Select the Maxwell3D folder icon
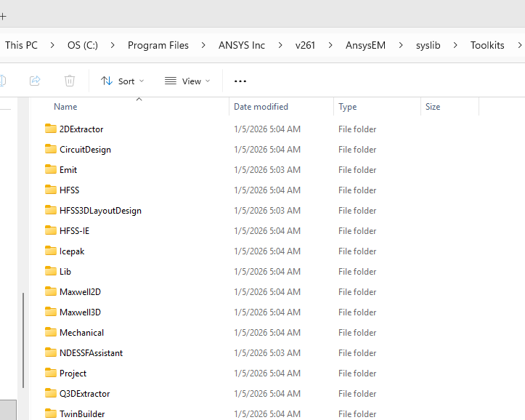This screenshot has width=525, height=420. click(51, 312)
